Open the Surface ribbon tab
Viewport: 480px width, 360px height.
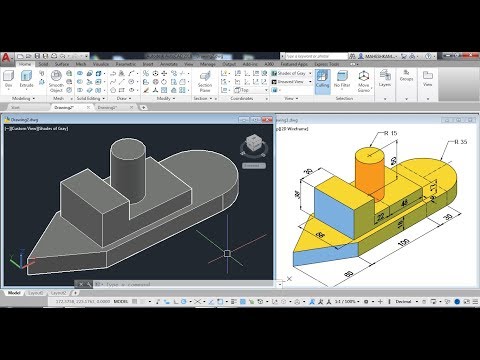[x=62, y=64]
